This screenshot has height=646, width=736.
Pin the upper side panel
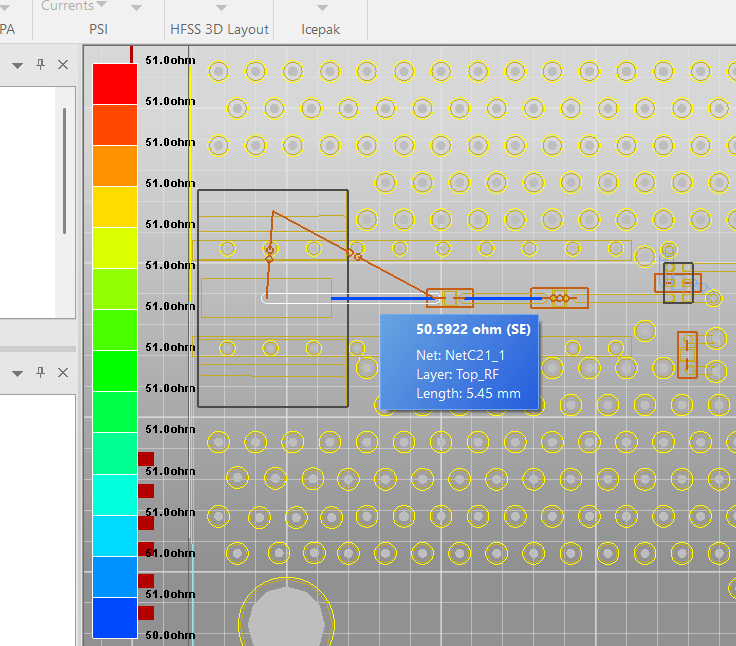point(40,64)
